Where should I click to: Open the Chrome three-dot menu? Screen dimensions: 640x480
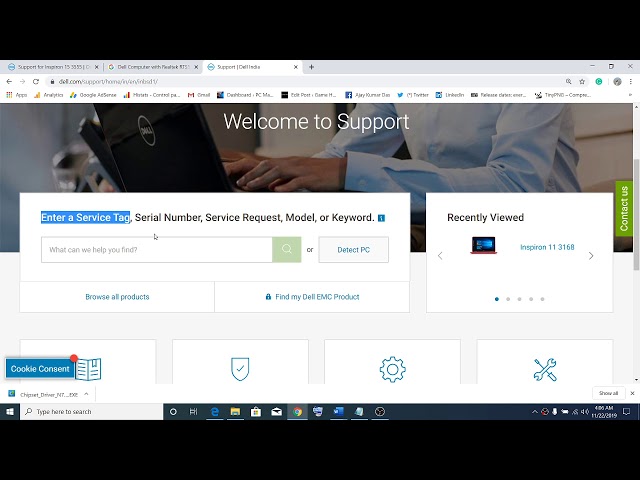point(631,82)
